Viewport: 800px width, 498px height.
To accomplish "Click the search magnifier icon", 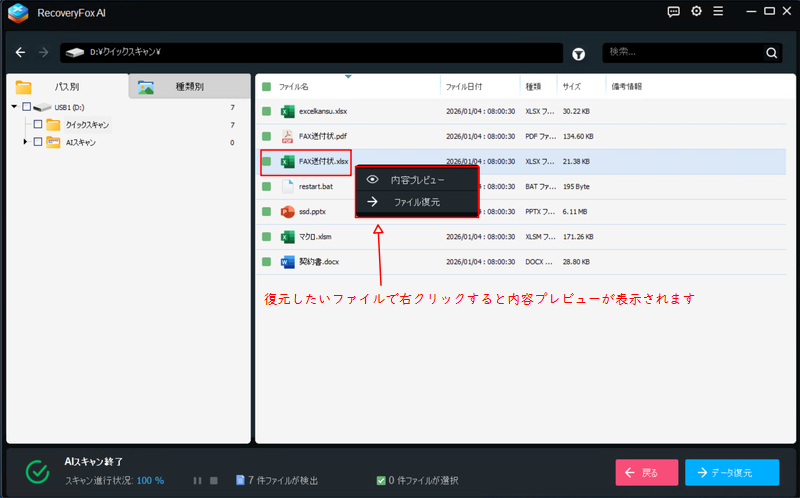I will [772, 53].
